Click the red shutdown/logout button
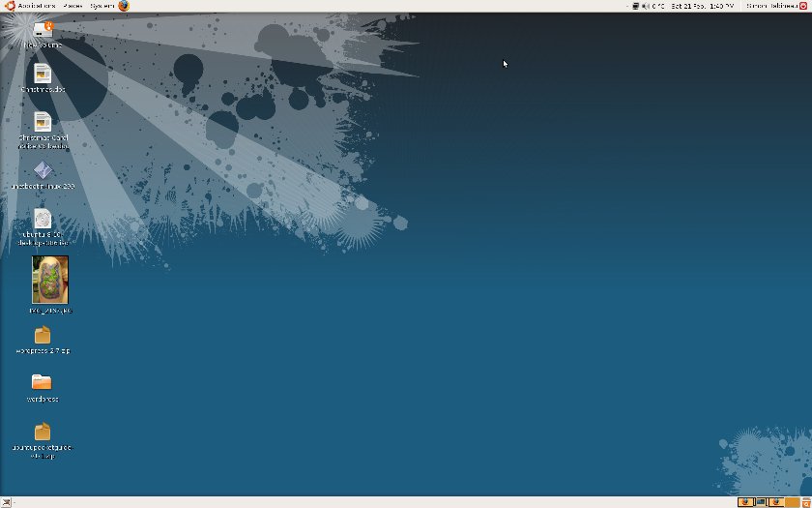The width and height of the screenshot is (812, 508). 803,6
